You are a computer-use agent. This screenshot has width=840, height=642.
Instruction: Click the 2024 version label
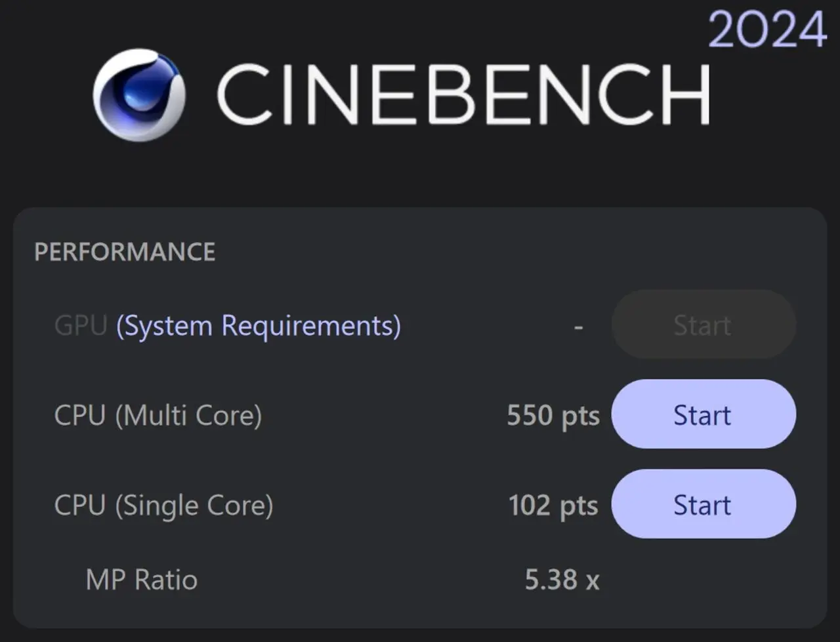[767, 30]
